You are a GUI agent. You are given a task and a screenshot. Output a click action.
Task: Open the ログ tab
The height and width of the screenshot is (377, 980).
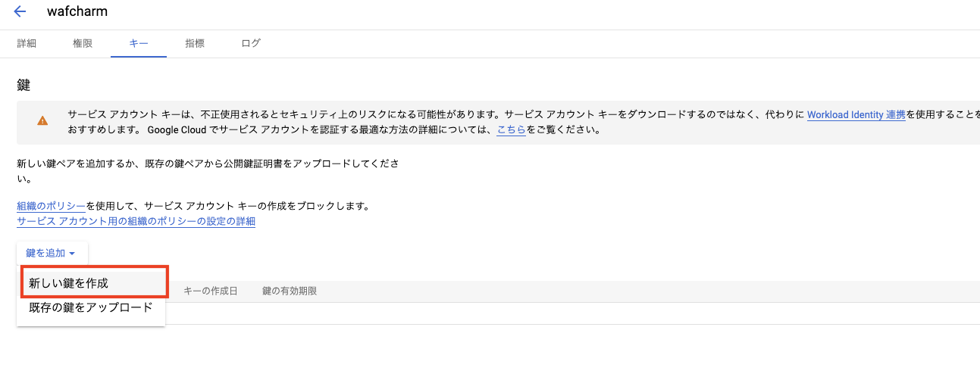251,44
